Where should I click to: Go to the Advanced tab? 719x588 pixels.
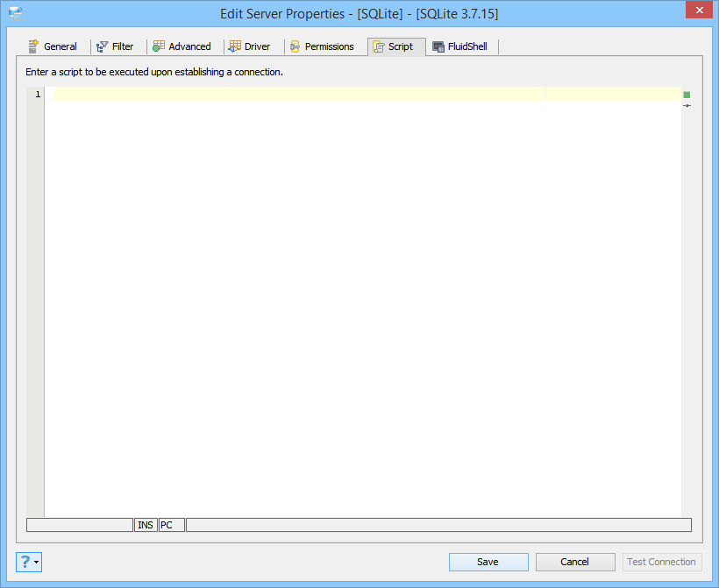coord(182,46)
